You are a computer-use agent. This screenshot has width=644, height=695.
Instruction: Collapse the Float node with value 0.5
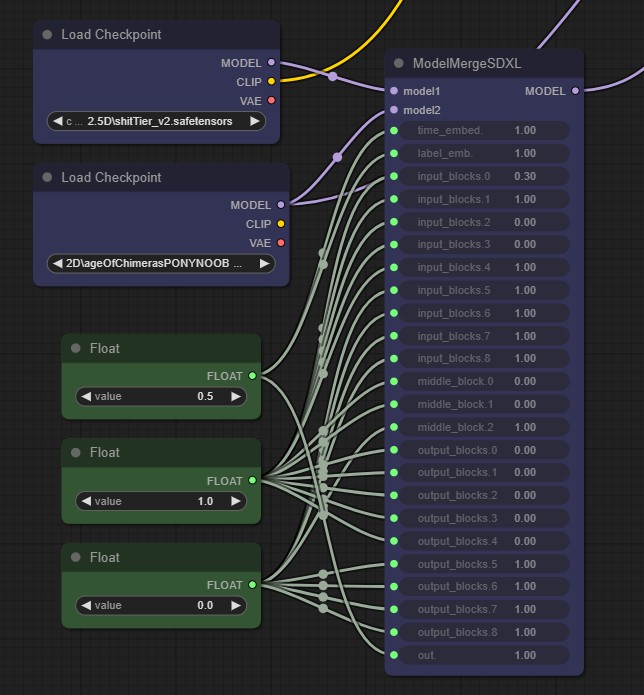tap(76, 348)
